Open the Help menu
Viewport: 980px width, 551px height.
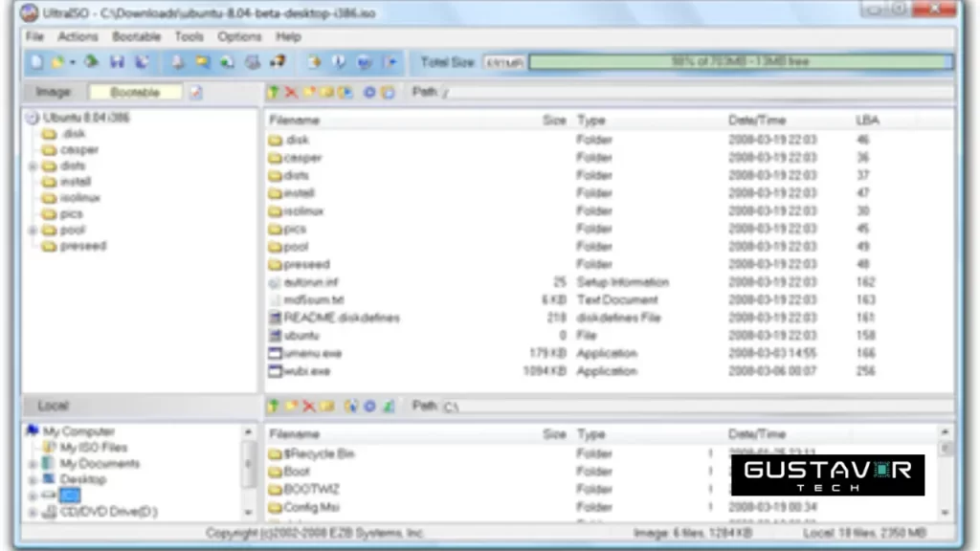pos(288,37)
